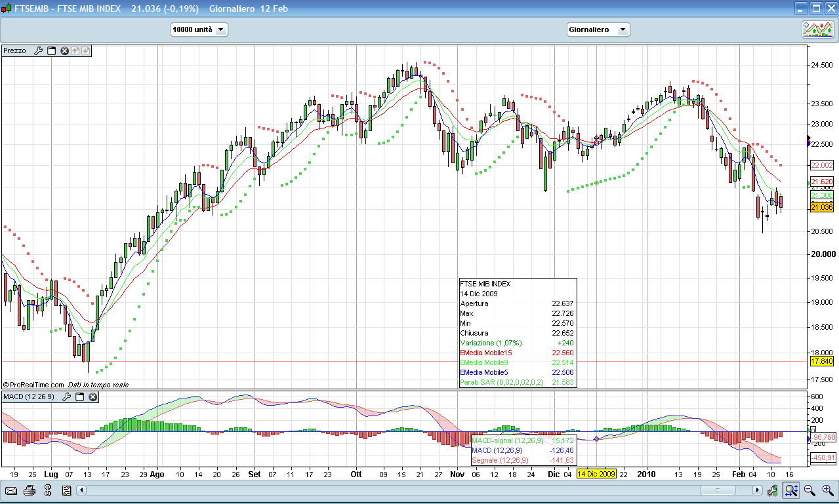Click the envelope email icon
The width and height of the screenshot is (839, 504).
pos(11,490)
